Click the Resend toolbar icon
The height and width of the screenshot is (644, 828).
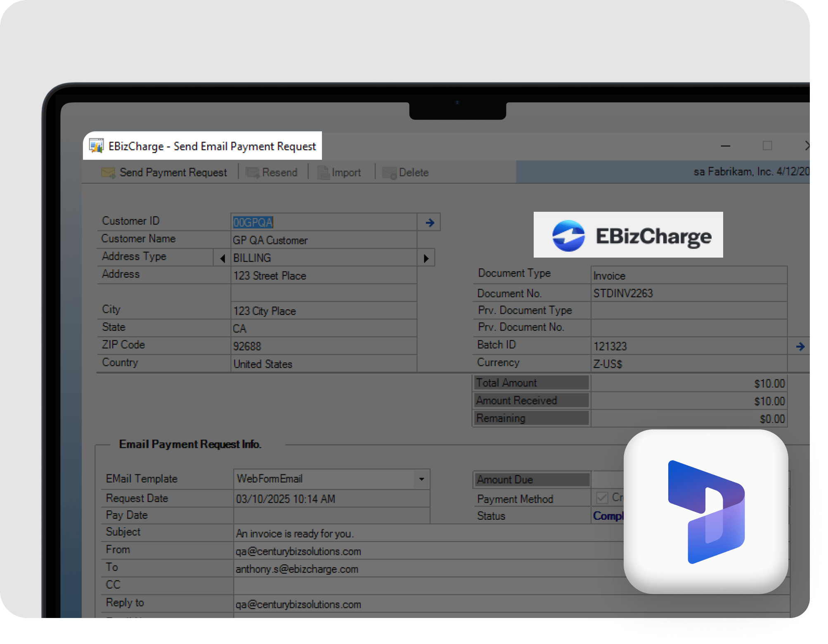point(252,173)
